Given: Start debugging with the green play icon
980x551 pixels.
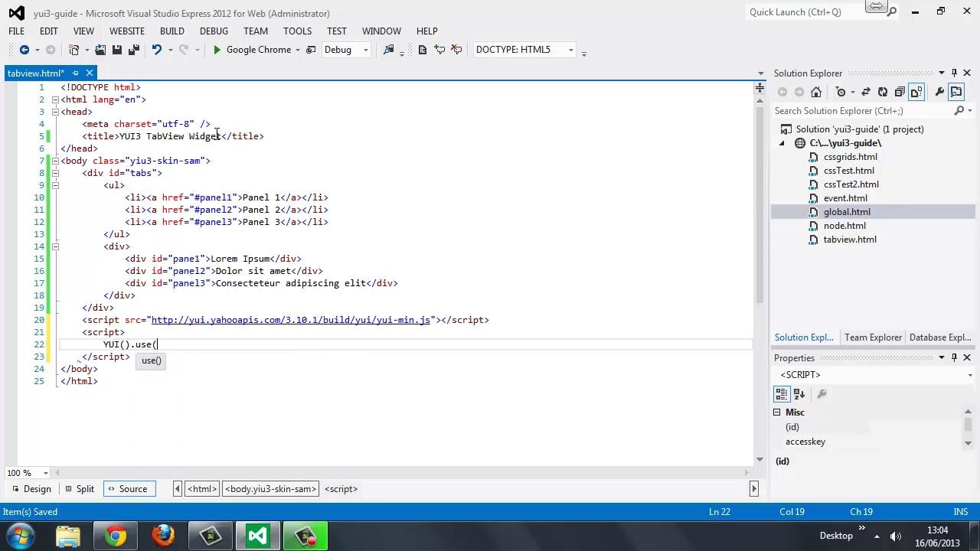Looking at the screenshot, I should point(217,50).
